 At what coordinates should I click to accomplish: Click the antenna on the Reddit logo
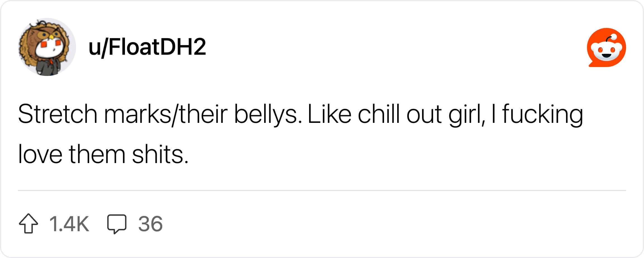click(x=612, y=38)
